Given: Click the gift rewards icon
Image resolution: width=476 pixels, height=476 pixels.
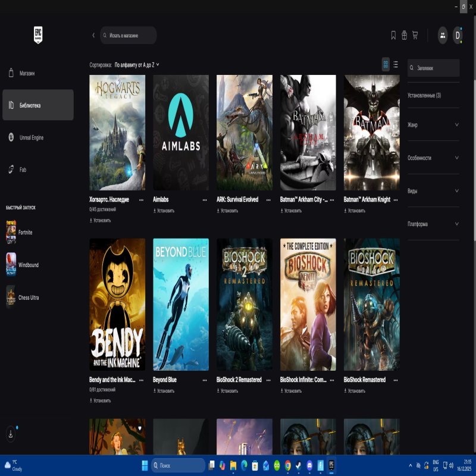Looking at the screenshot, I should tap(404, 35).
